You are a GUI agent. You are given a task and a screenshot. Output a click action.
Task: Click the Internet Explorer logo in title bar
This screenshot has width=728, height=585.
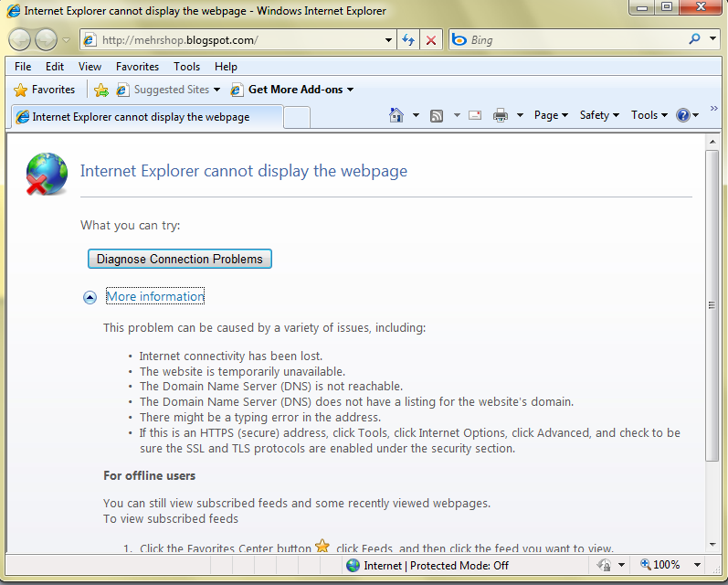(x=14, y=11)
